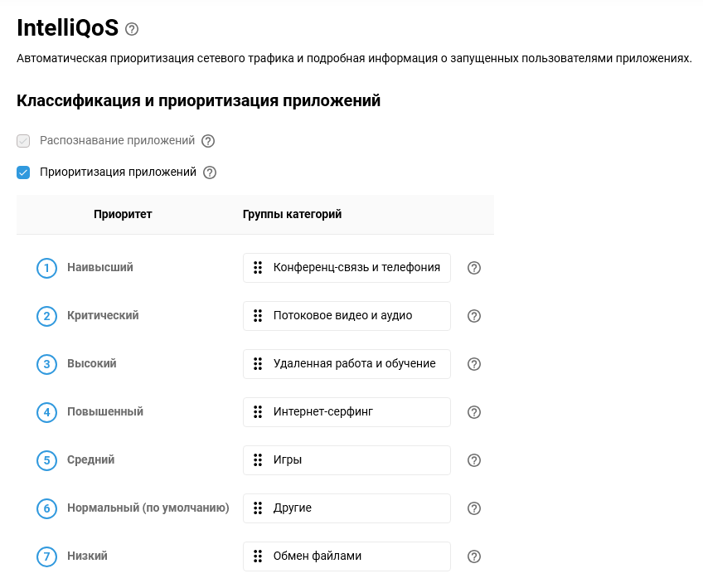Click drag handle of Игры item

coord(258,459)
